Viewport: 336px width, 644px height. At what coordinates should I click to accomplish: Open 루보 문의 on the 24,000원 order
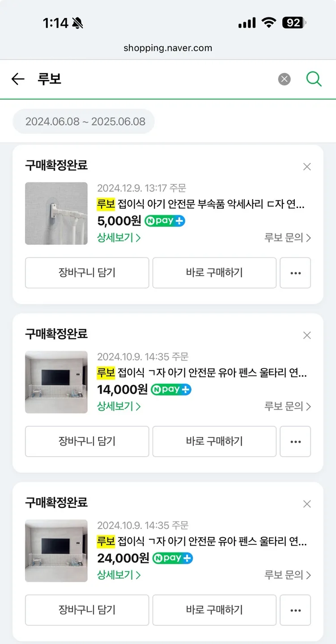(x=287, y=575)
